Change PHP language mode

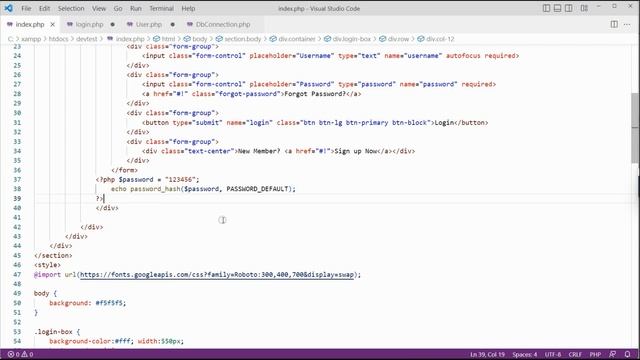[595, 354]
